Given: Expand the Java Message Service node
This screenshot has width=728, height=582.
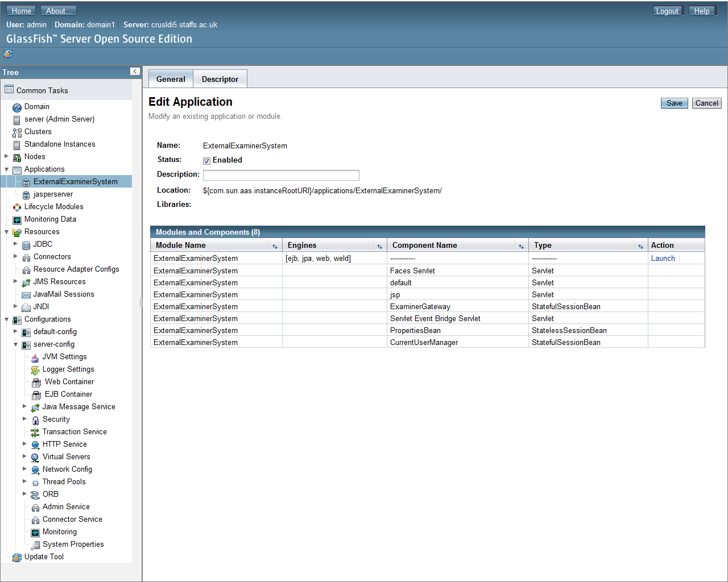Looking at the screenshot, I should 24,406.
